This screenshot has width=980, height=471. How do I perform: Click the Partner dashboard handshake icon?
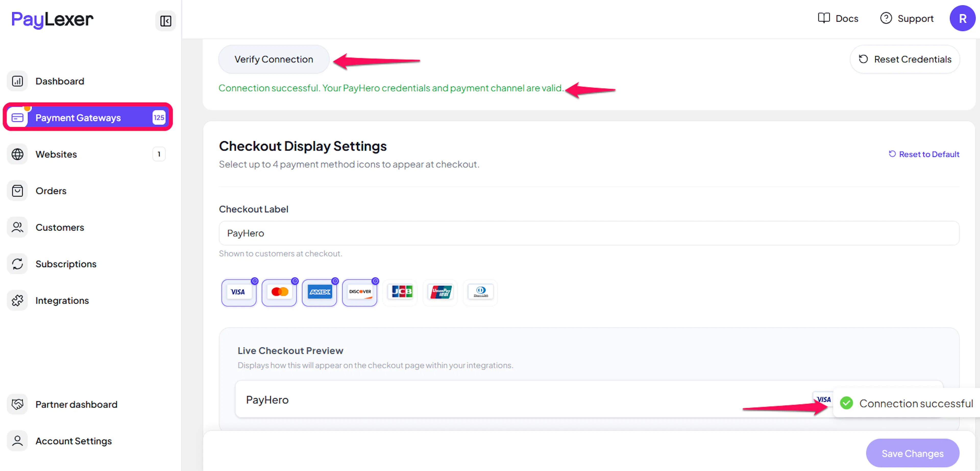[18, 404]
